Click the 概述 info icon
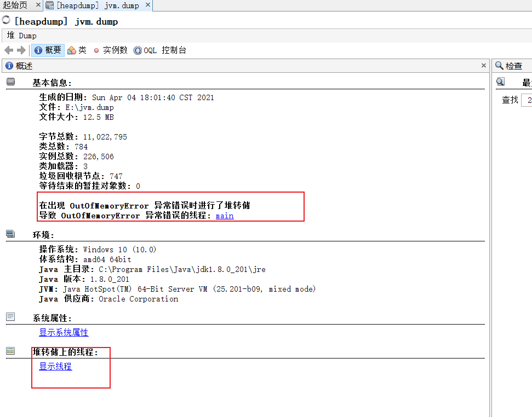The image size is (532, 417). [x=9, y=66]
